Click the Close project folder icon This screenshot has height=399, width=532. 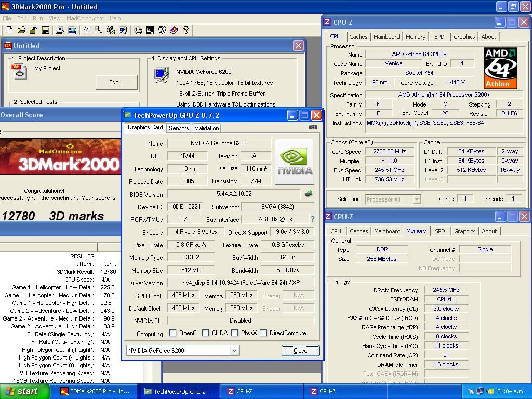coord(33,31)
